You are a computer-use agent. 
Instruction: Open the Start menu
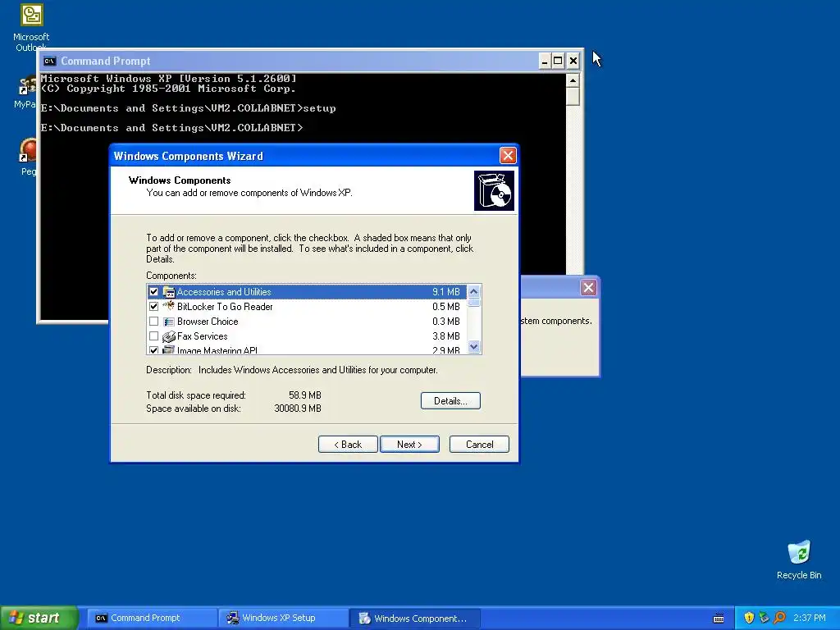point(39,618)
